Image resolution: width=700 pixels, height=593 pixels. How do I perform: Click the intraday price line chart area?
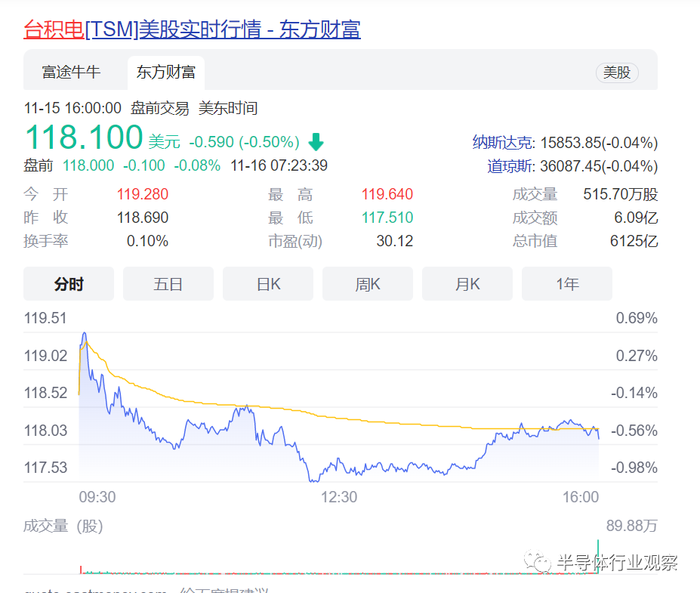pyautogui.click(x=339, y=407)
